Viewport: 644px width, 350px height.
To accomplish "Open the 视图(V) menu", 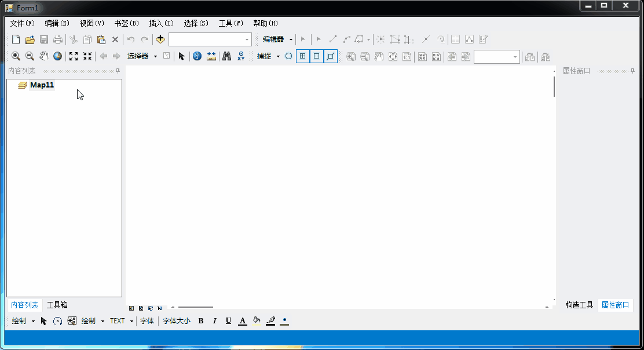I will tap(92, 23).
